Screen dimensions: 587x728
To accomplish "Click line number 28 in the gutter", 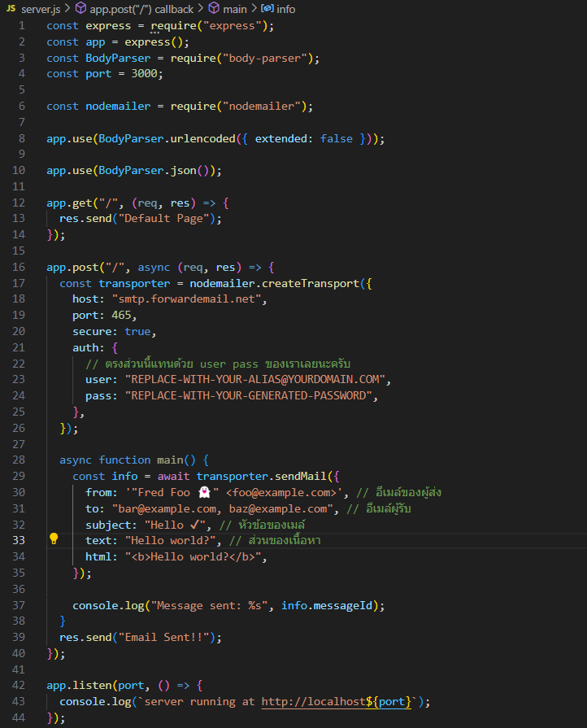I will pos(19,460).
